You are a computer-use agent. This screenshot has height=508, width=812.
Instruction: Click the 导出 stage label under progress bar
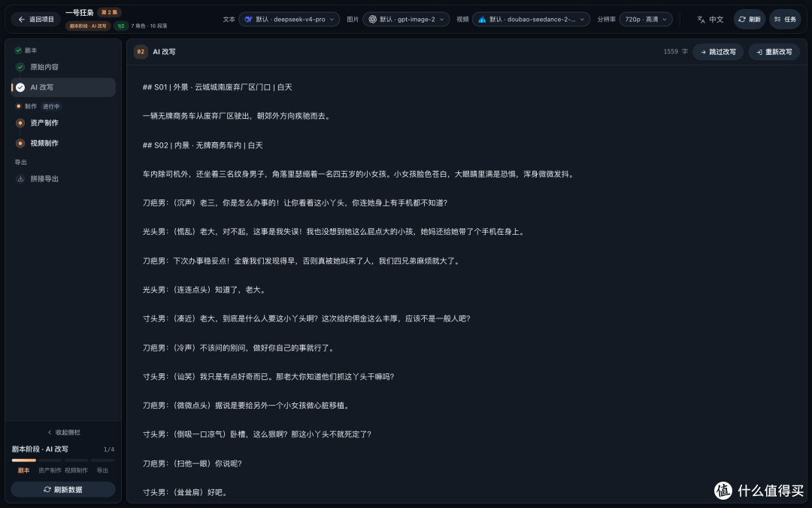(x=102, y=470)
